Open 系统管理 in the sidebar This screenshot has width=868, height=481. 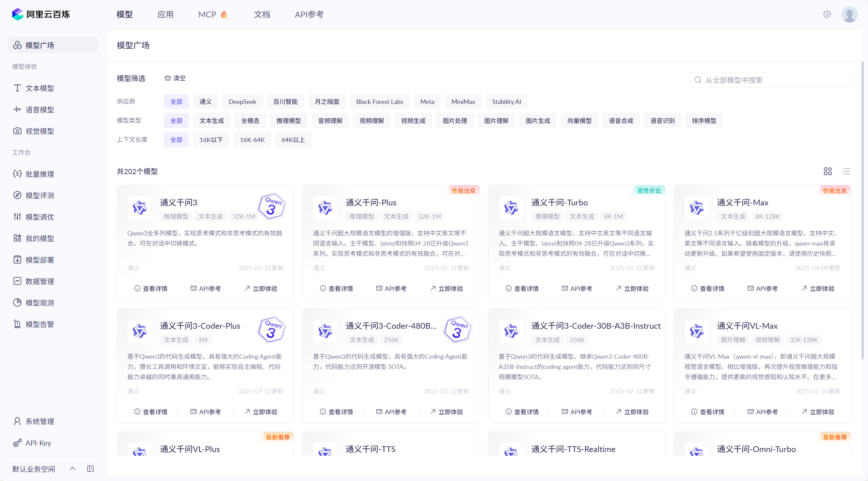point(53,421)
